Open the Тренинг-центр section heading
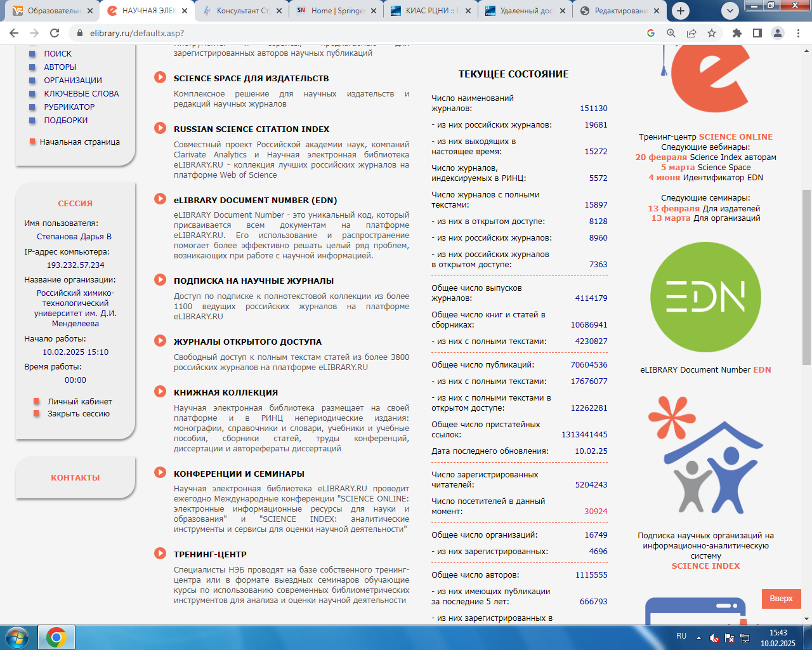 (210, 554)
